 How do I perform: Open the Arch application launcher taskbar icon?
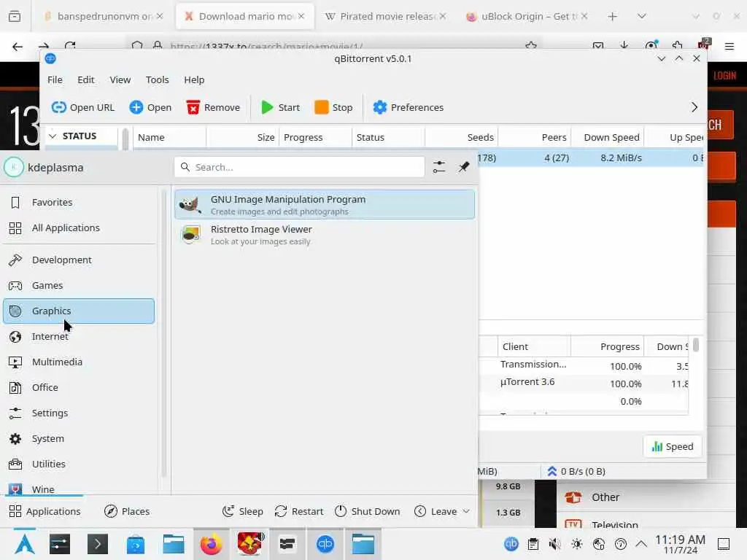click(x=24, y=544)
